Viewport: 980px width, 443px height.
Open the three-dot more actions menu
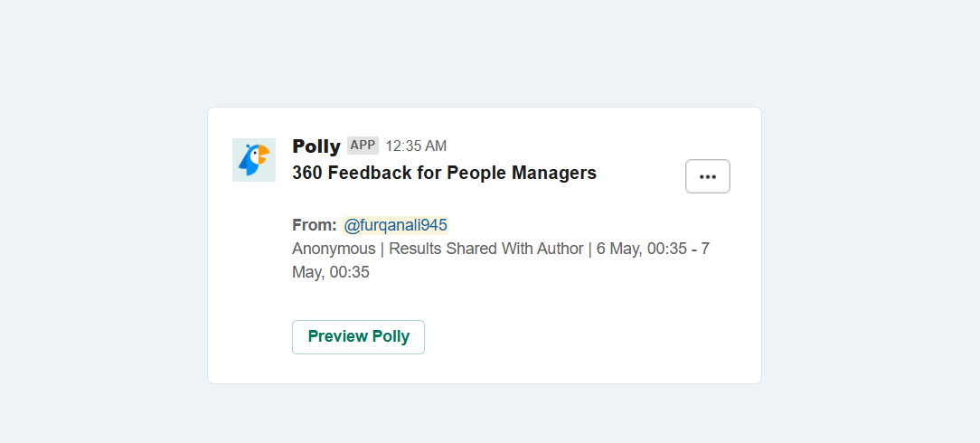[708, 176]
